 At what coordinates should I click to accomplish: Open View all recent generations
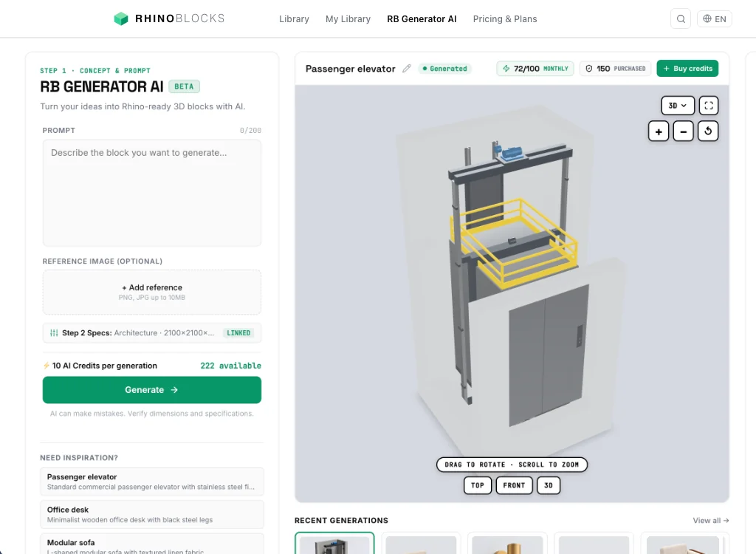711,520
